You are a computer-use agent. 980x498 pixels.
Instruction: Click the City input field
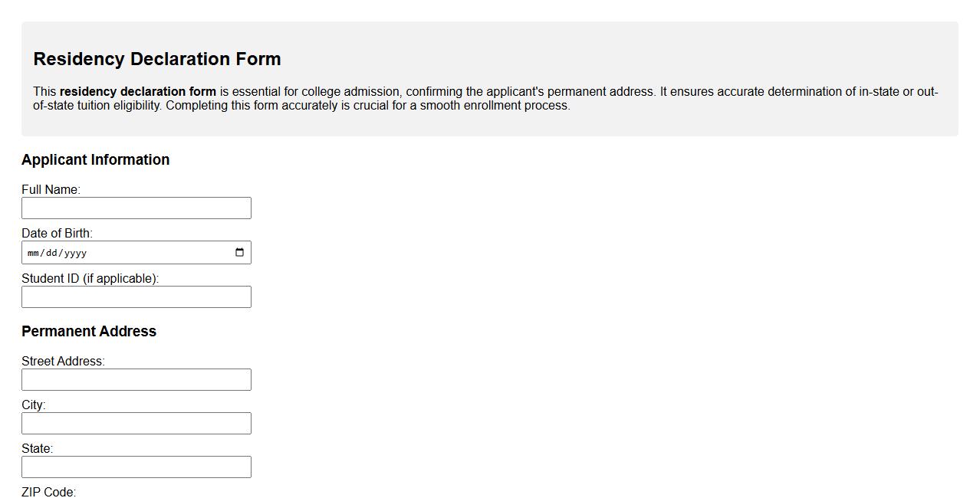point(136,423)
